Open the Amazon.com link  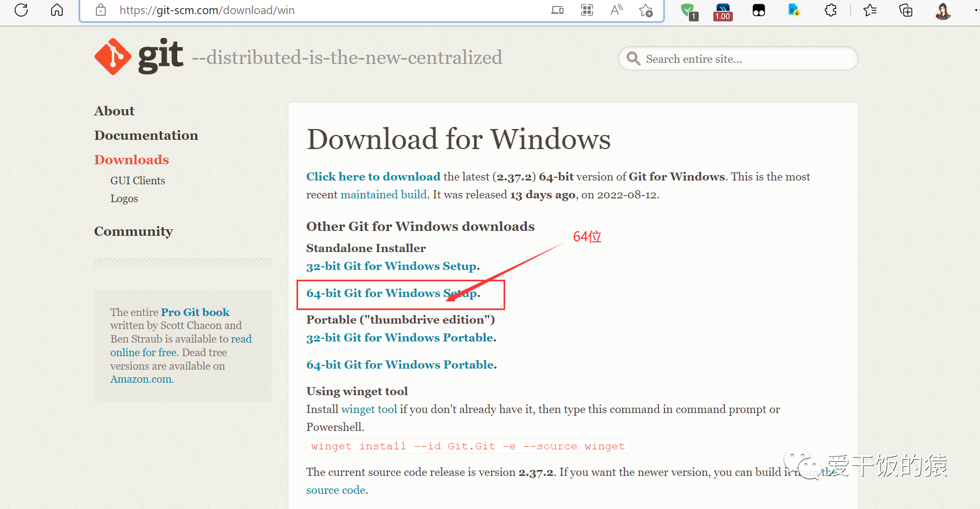click(141, 379)
